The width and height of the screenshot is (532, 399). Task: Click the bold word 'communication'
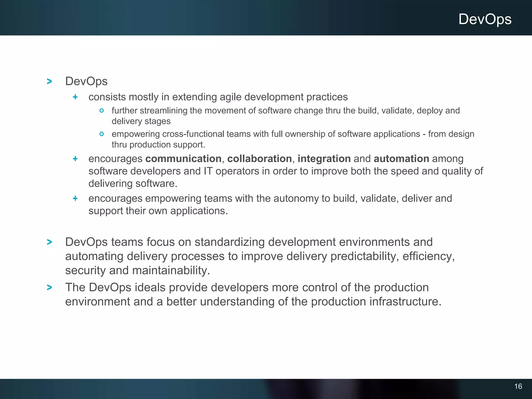coord(183,159)
